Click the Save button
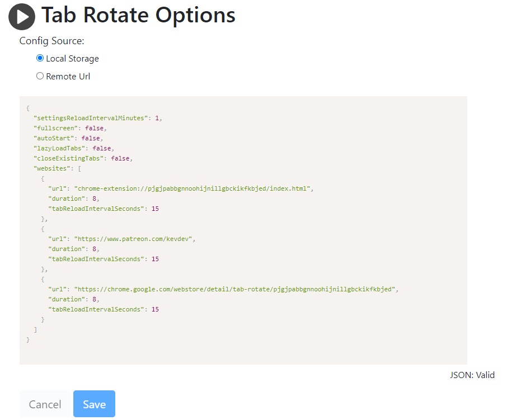This screenshot has height=420, width=507. click(x=94, y=404)
